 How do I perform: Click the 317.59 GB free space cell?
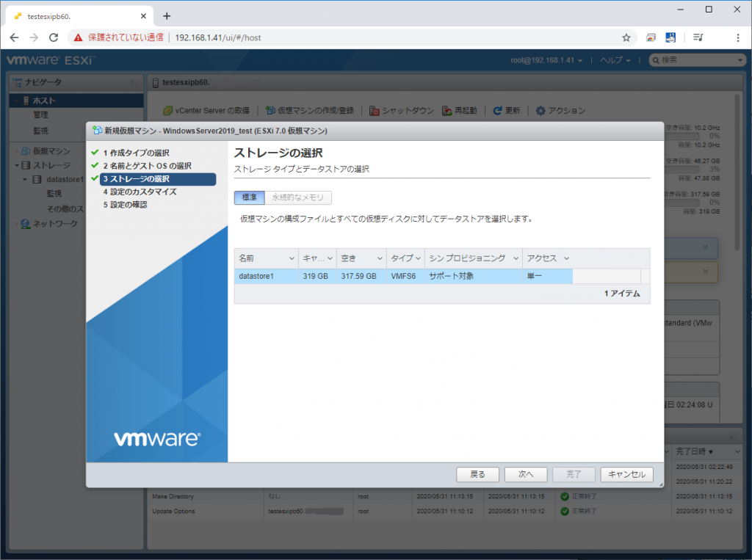pos(361,276)
